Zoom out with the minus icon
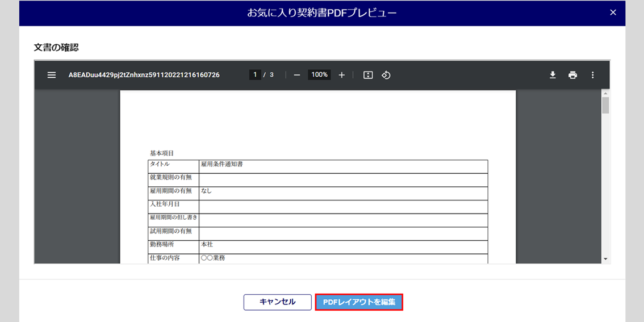This screenshot has height=322, width=644. pyautogui.click(x=296, y=75)
